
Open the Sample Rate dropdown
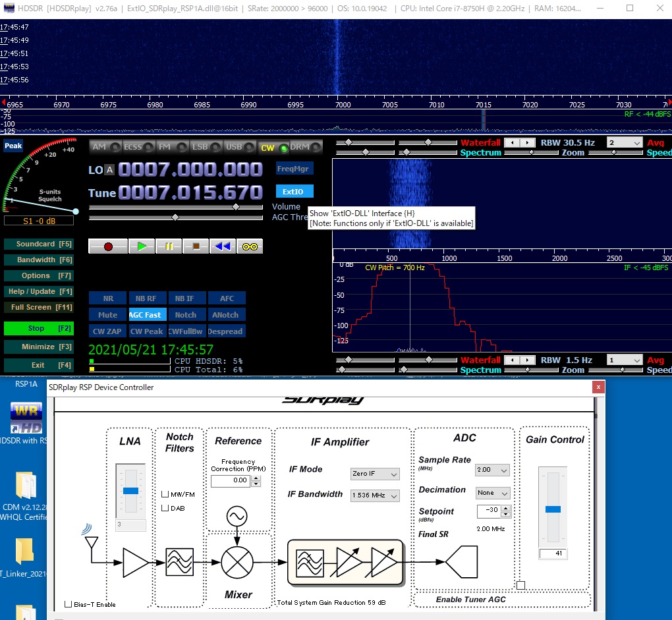[492, 470]
